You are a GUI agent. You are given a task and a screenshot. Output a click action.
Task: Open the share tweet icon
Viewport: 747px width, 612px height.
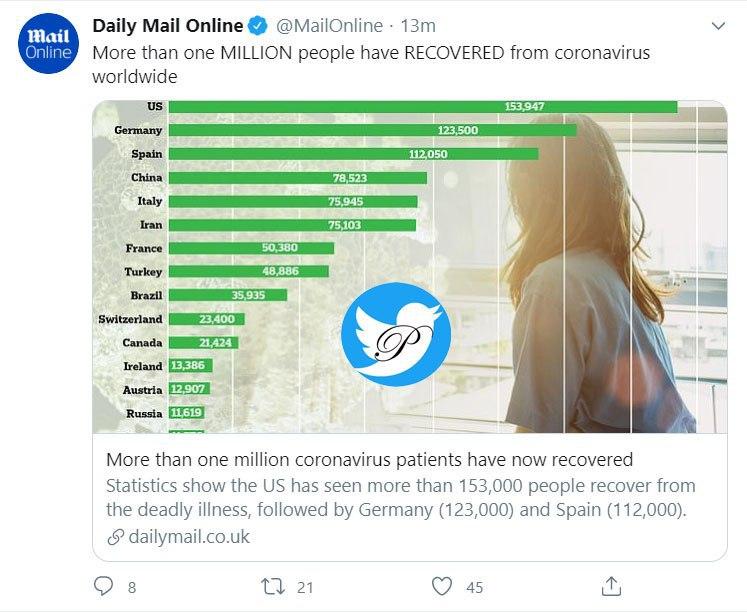(x=610, y=586)
